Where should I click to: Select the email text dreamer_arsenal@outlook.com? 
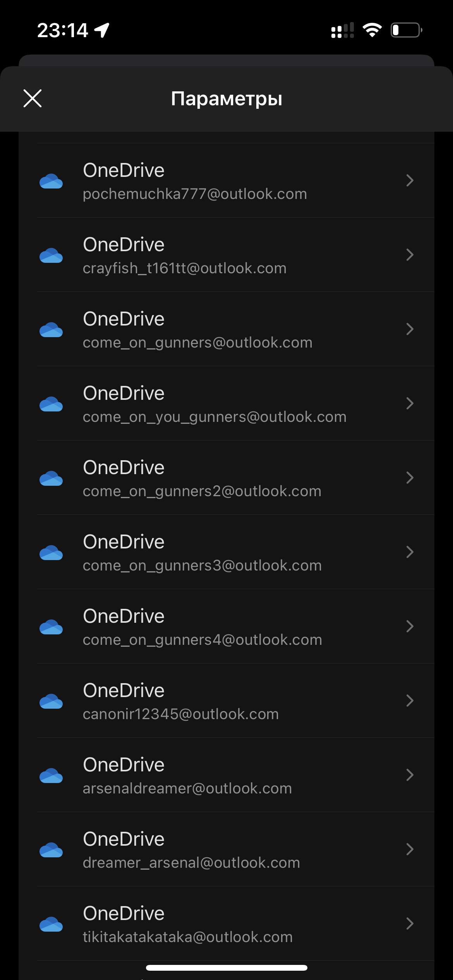click(x=191, y=863)
